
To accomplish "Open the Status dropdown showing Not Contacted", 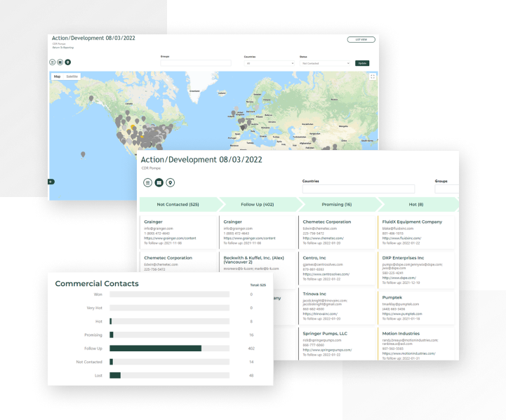I will (325, 63).
